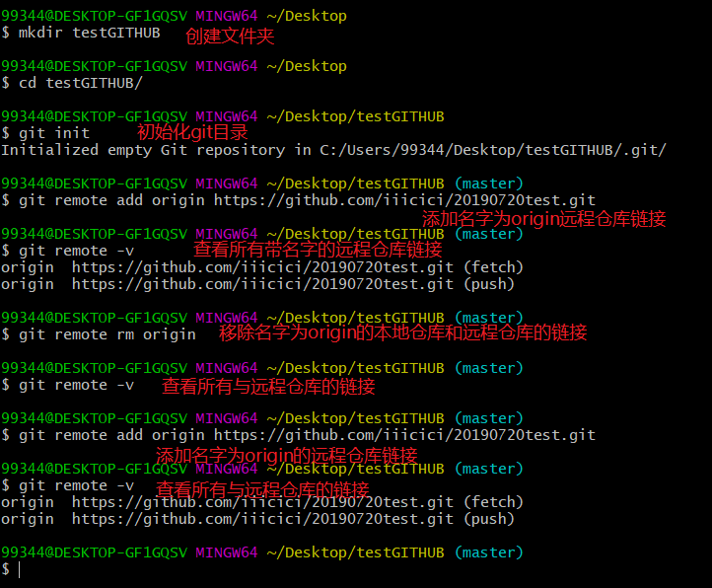Click the first origin (push) URL output
Screen dimensions: 712x588
tap(261, 284)
